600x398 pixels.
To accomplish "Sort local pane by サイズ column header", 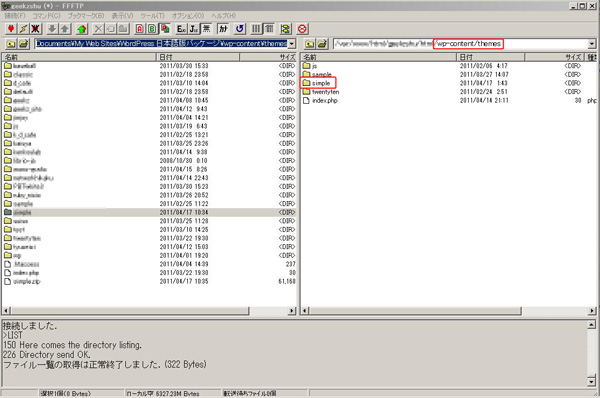I will (268, 57).
